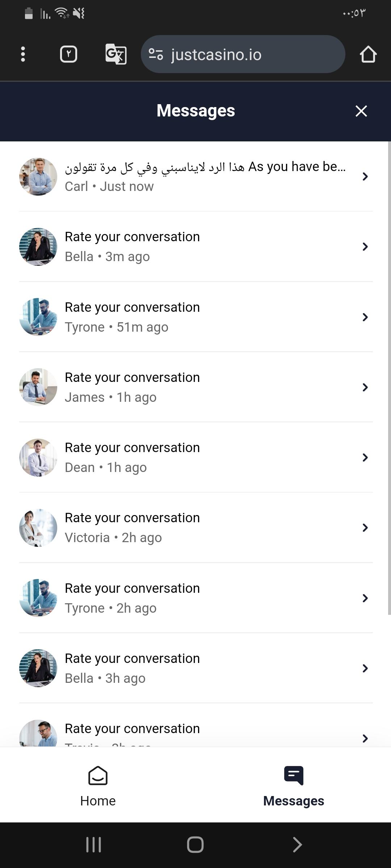The width and height of the screenshot is (391, 868).
Task: Tap the justcasino.io address bar
Action: click(243, 54)
